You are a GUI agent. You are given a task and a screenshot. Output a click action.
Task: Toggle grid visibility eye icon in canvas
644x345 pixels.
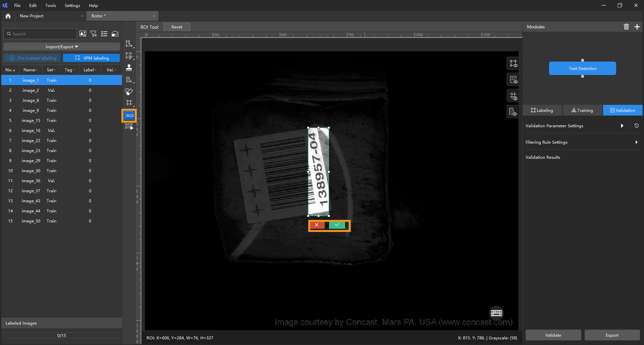(x=513, y=96)
